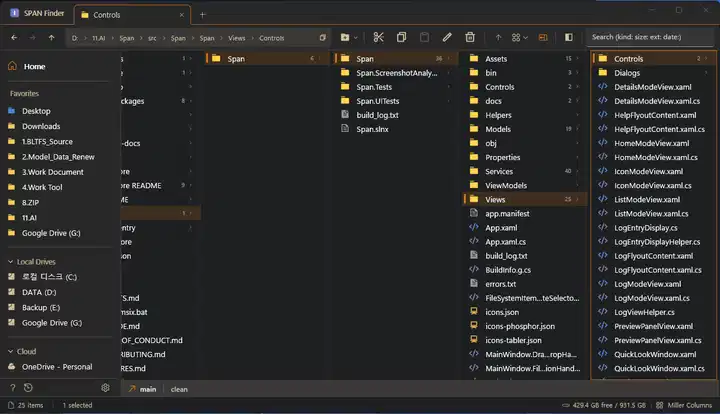
Task: Click the Cut scissors icon
Action: (378, 37)
